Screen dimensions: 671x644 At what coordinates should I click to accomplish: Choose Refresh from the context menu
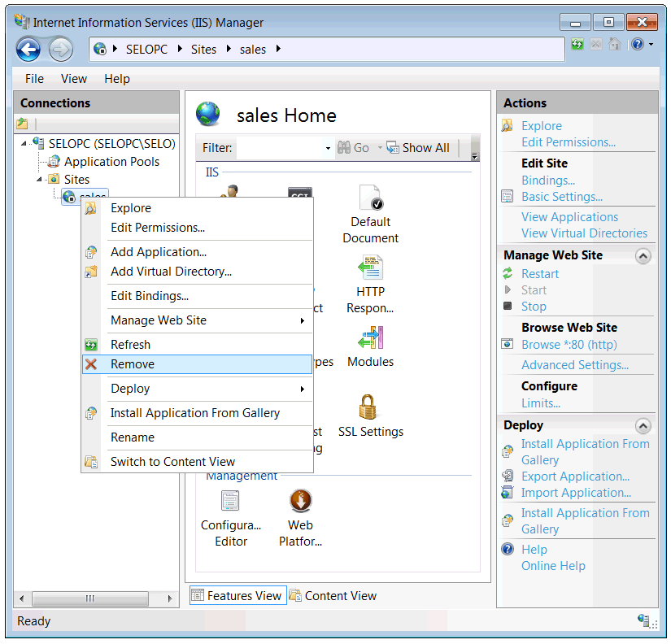click(197, 345)
